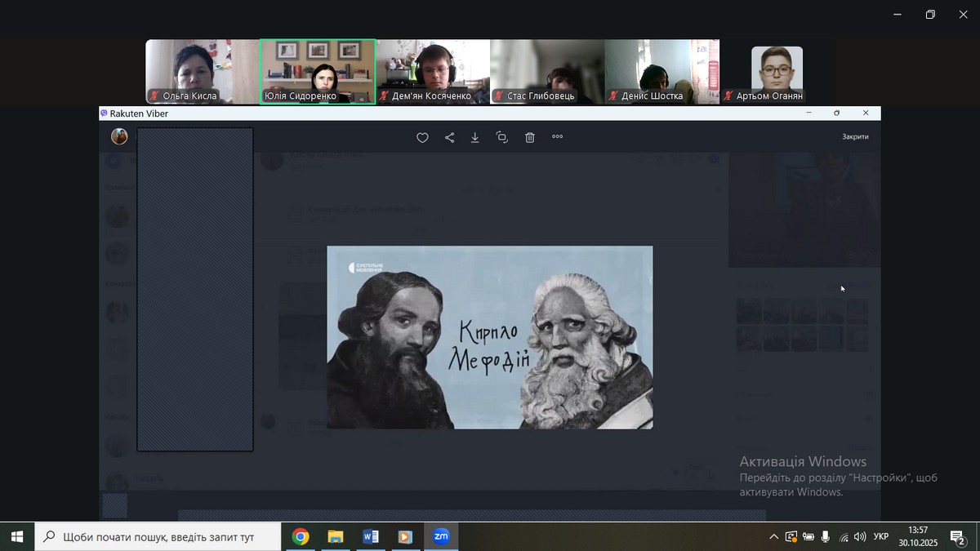The image size is (980, 551).
Task: Open the three-dot more options menu
Action: 557,137
